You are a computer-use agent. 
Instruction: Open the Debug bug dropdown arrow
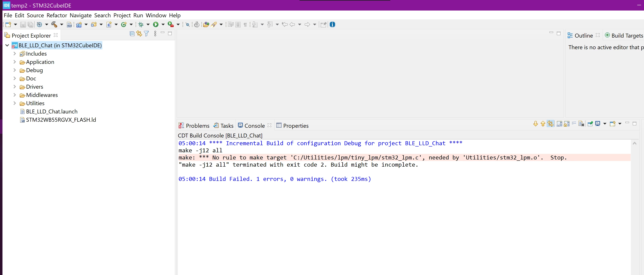[148, 24]
